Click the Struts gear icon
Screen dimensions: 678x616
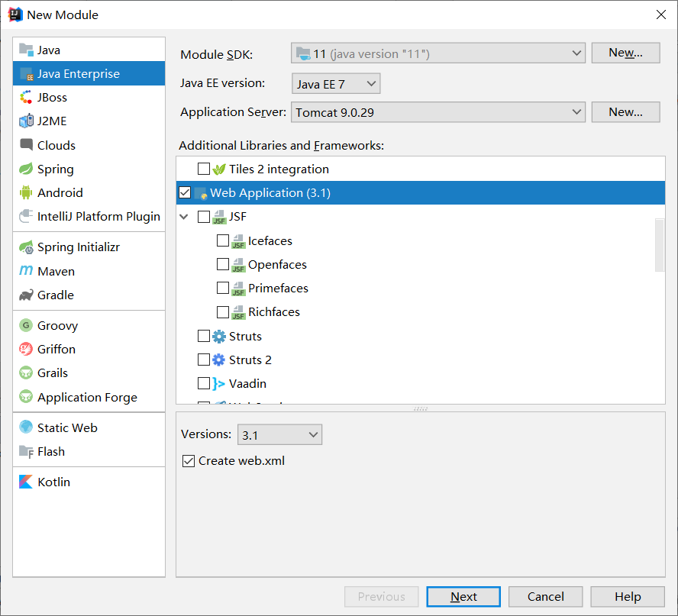coord(219,337)
